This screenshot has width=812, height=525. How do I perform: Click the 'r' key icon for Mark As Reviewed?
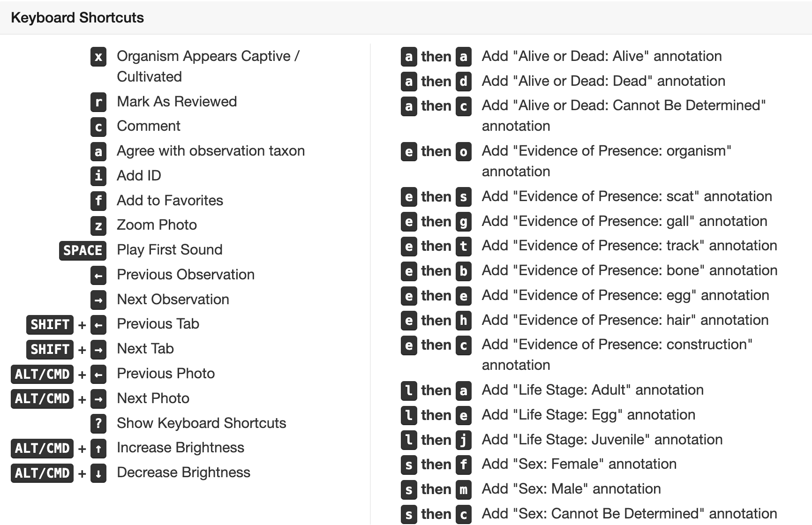coord(98,102)
